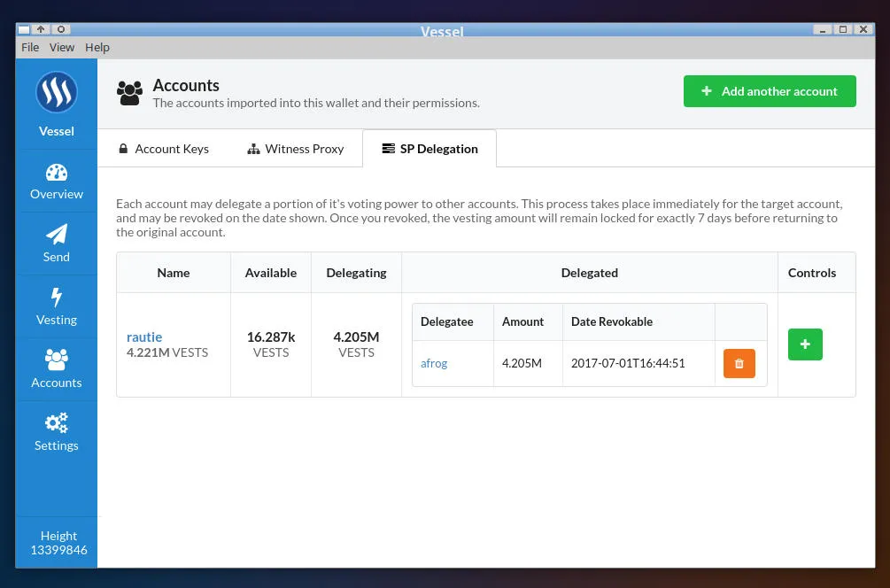Open the rautie account link
The width and height of the screenshot is (890, 588).
[x=144, y=337]
